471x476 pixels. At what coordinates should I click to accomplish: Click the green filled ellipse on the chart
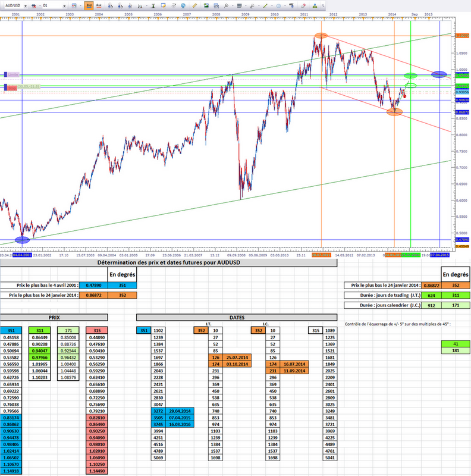(410, 76)
